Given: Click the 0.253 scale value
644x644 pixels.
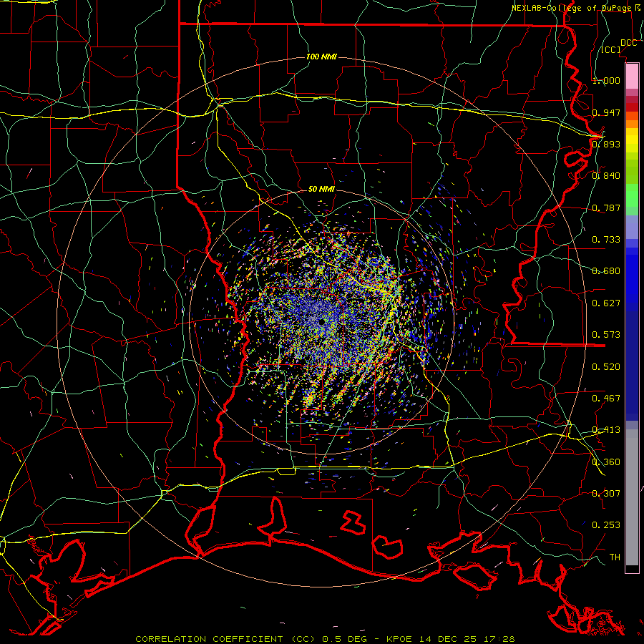Looking at the screenshot, I should [x=606, y=525].
